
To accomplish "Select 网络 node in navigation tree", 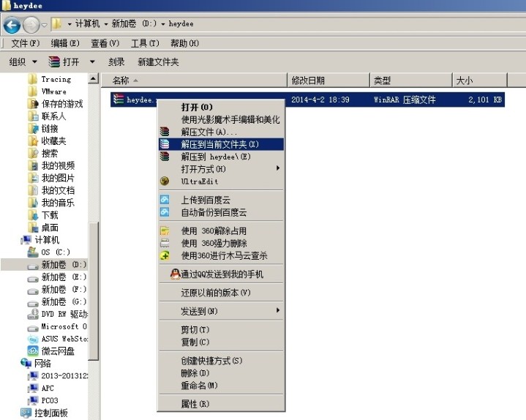I will pos(42,364).
